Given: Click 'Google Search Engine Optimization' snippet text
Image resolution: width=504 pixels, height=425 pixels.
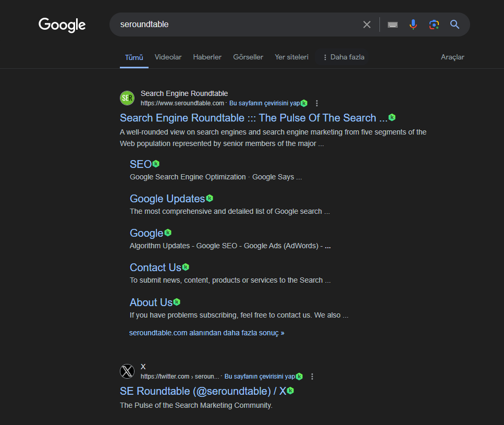Looking at the screenshot, I should 216,177.
